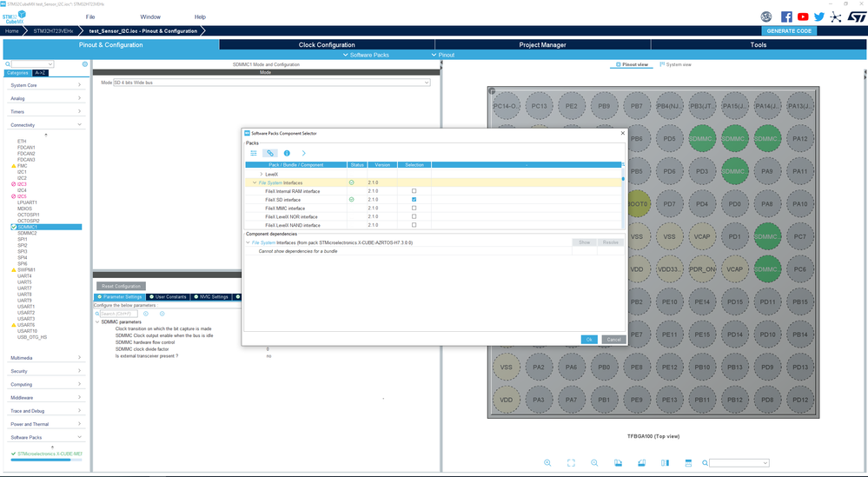Click the STM32CubeMX logo

[14, 17]
